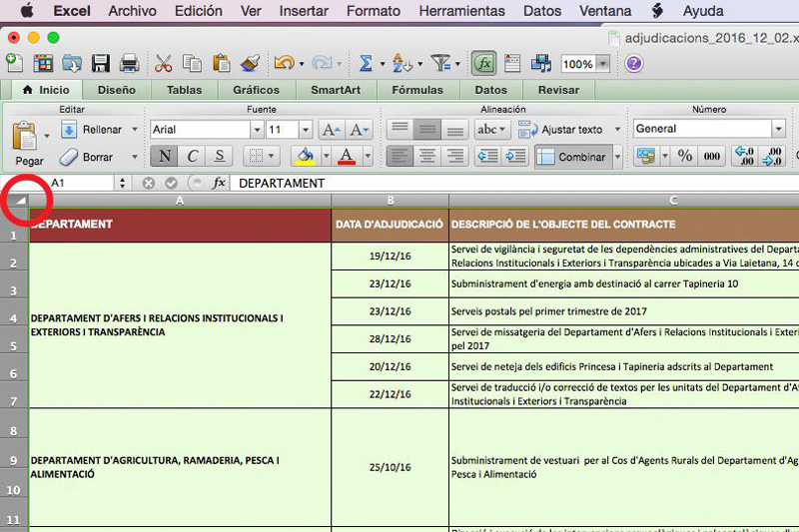Save the workbook with floppy icon
Screen dimensions: 799x532
click(101, 64)
